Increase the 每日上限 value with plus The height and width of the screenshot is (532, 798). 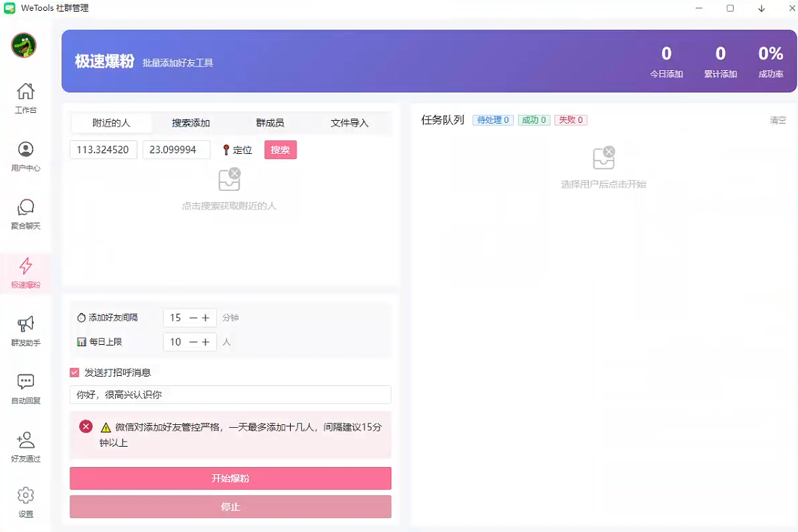pyautogui.click(x=206, y=342)
